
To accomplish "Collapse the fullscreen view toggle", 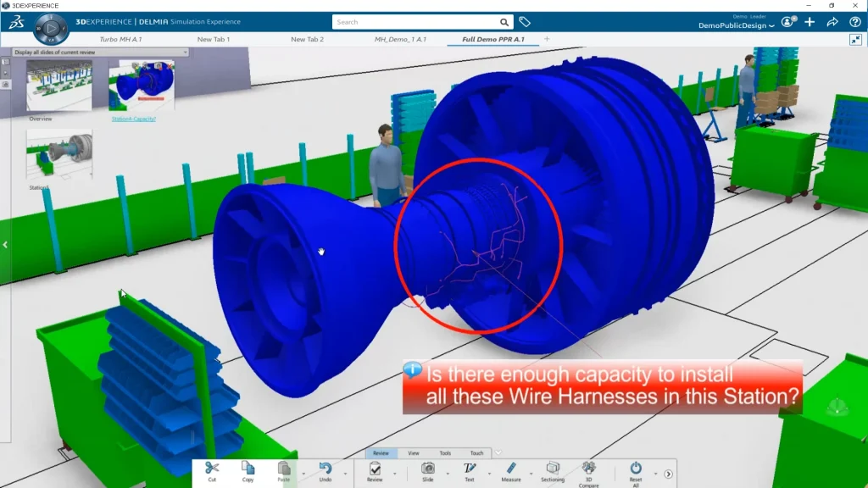I will (x=854, y=39).
